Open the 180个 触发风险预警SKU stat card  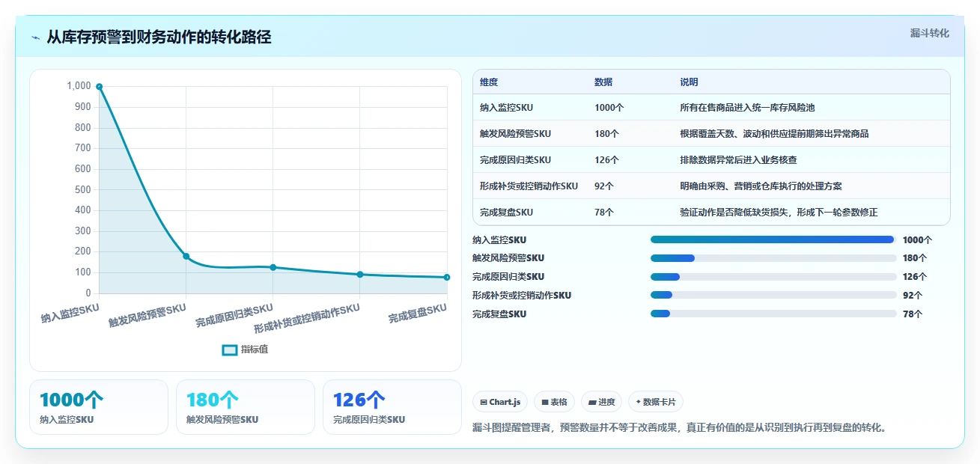[246, 407]
